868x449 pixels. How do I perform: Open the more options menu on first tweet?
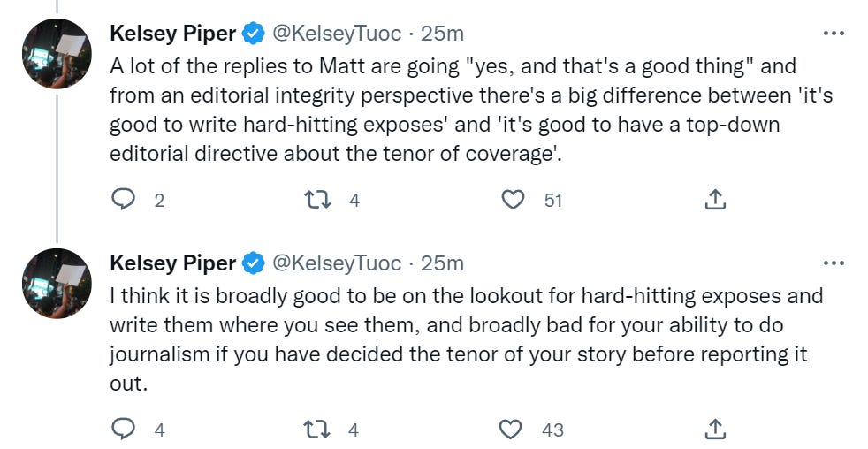[x=834, y=34]
